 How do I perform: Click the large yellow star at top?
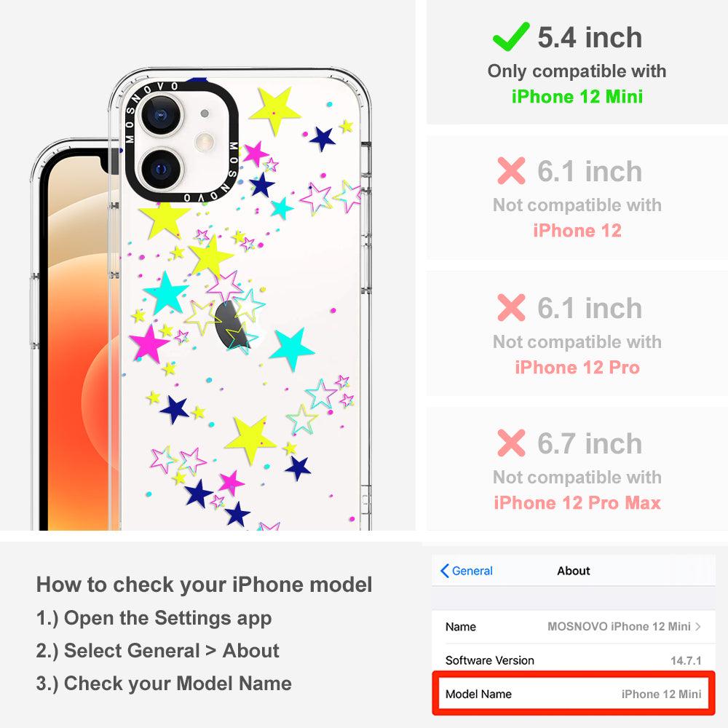pyautogui.click(x=275, y=110)
